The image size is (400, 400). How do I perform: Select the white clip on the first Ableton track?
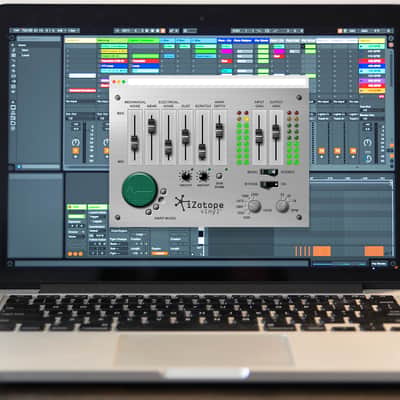click(82, 76)
